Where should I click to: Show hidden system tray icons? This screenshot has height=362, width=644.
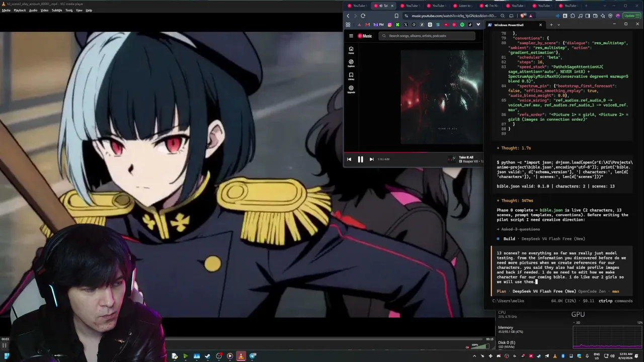[474, 356]
